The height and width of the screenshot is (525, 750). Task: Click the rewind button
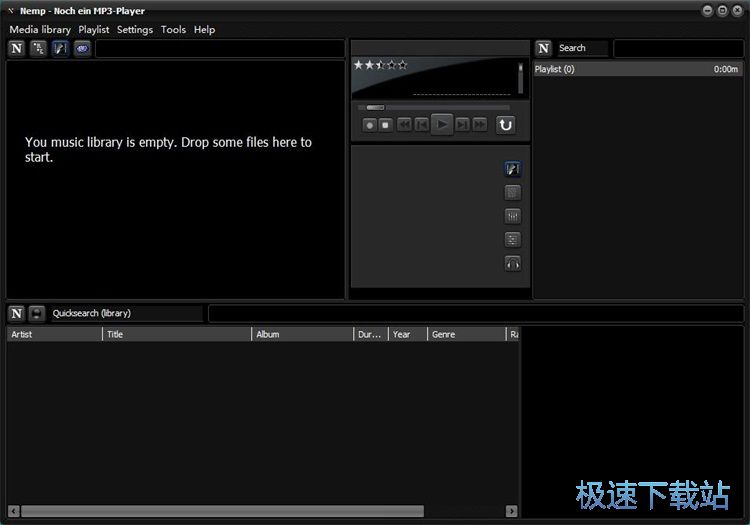click(404, 125)
